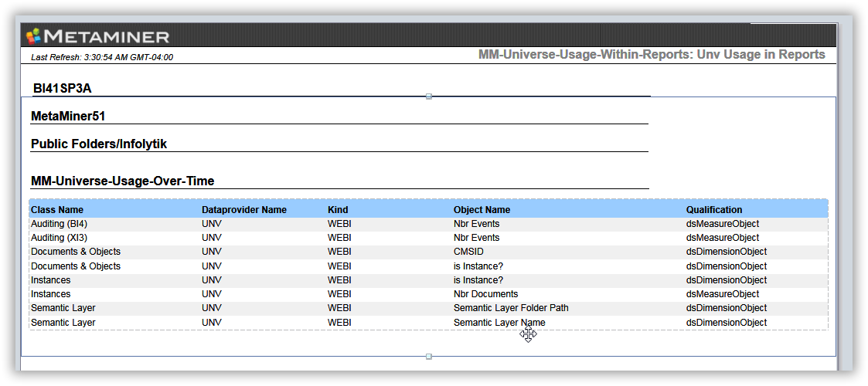
Task: Select Nbr Events in the Auditing (BI4) row
Action: pyautogui.click(x=476, y=224)
